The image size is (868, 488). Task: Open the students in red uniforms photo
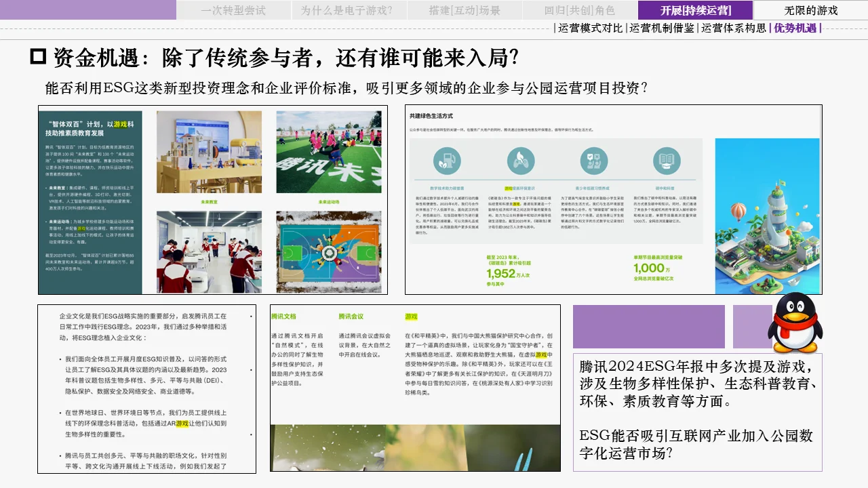[209, 252]
